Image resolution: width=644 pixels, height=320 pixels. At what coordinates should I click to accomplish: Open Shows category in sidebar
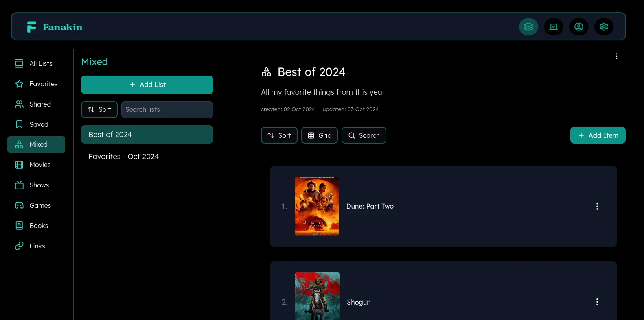pos(36,185)
